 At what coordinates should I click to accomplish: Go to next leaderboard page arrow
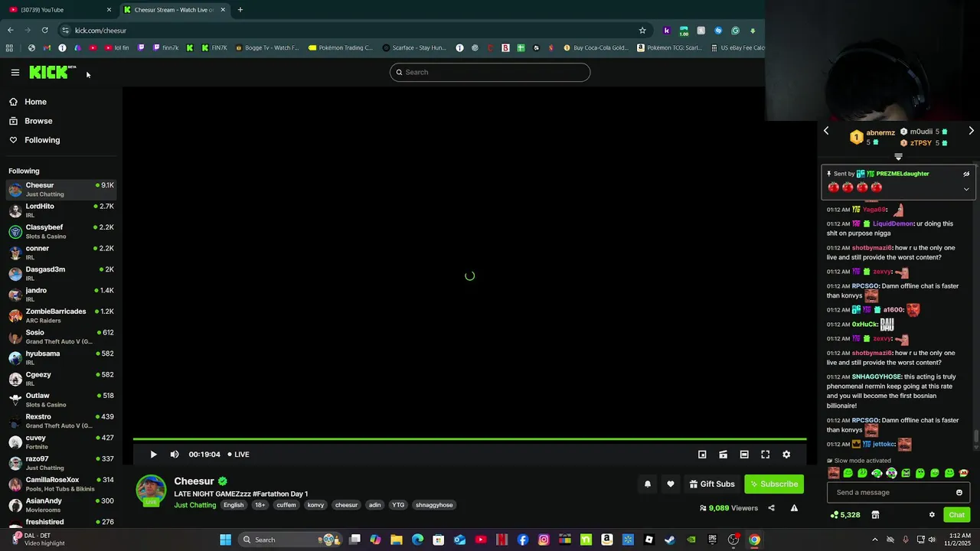971,131
